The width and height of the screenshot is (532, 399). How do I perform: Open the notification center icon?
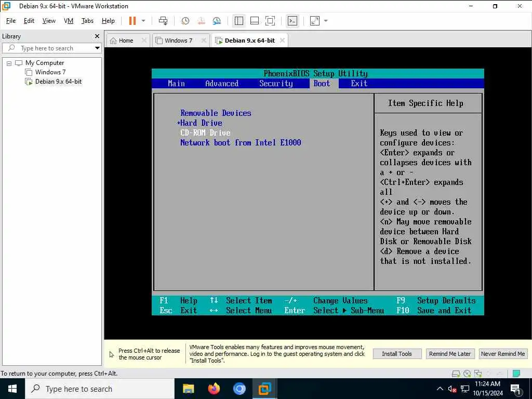click(516, 389)
